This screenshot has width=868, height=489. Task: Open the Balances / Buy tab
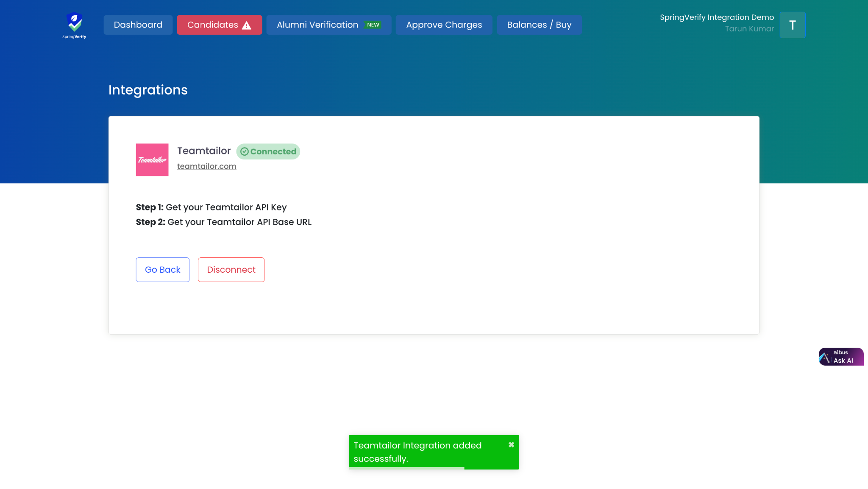coord(539,25)
